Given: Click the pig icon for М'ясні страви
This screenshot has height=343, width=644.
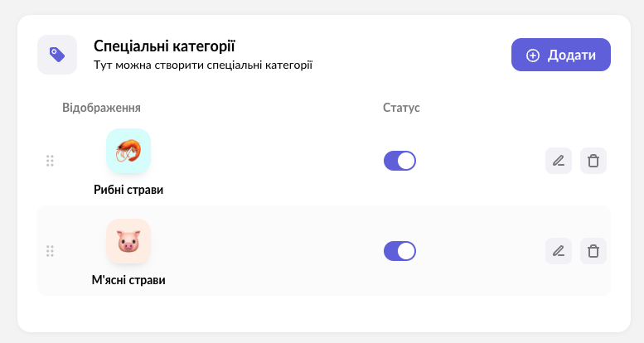Looking at the screenshot, I should pyautogui.click(x=128, y=241).
